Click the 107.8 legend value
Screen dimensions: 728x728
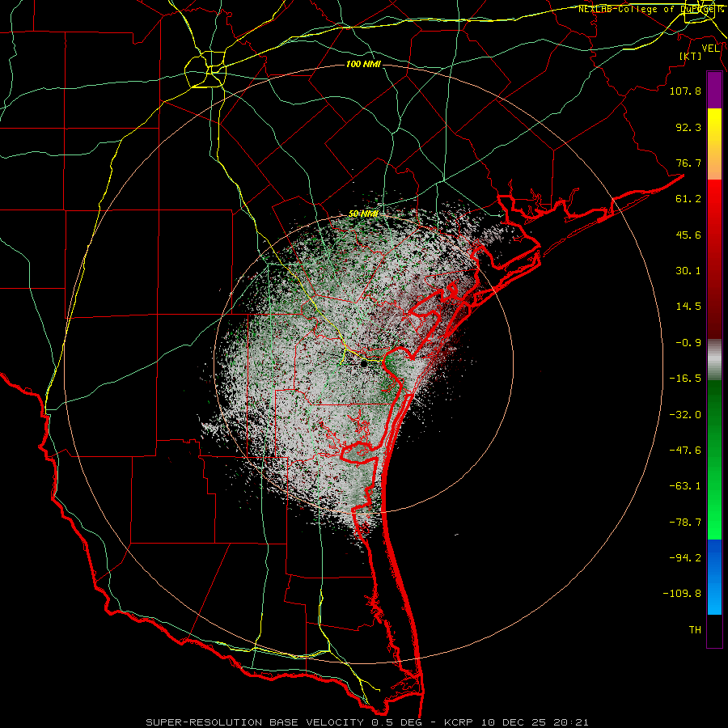685,91
